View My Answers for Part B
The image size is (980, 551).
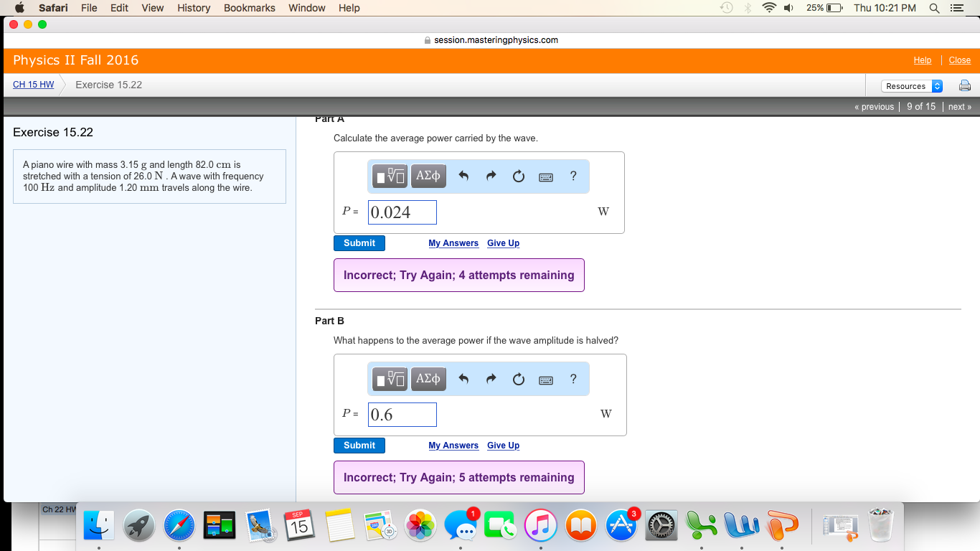click(453, 446)
